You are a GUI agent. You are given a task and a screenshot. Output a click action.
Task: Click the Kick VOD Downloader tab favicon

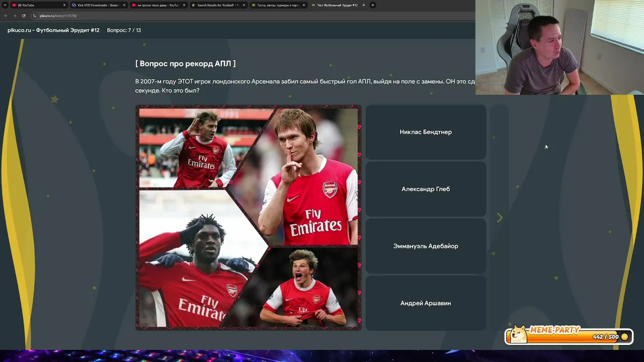(74, 5)
